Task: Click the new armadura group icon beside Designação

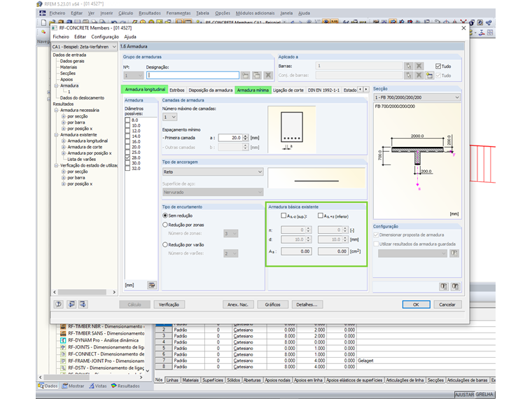Action: [245, 76]
